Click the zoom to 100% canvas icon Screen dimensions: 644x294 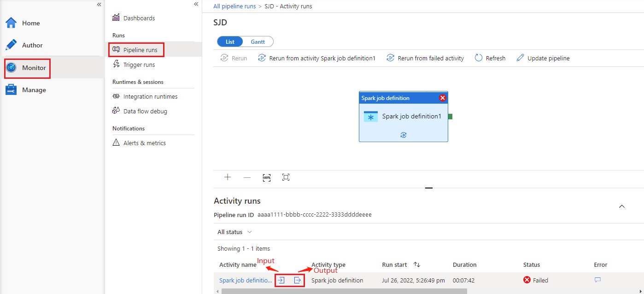tap(267, 177)
